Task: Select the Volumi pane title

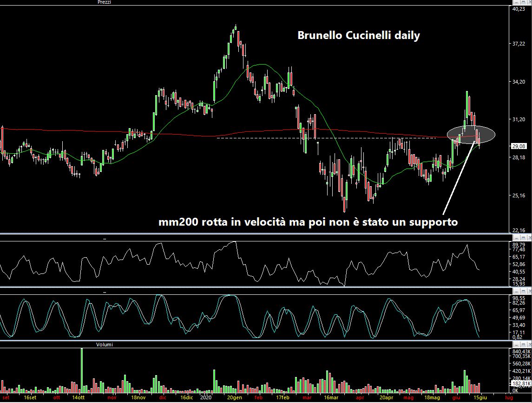Action: [x=105, y=344]
